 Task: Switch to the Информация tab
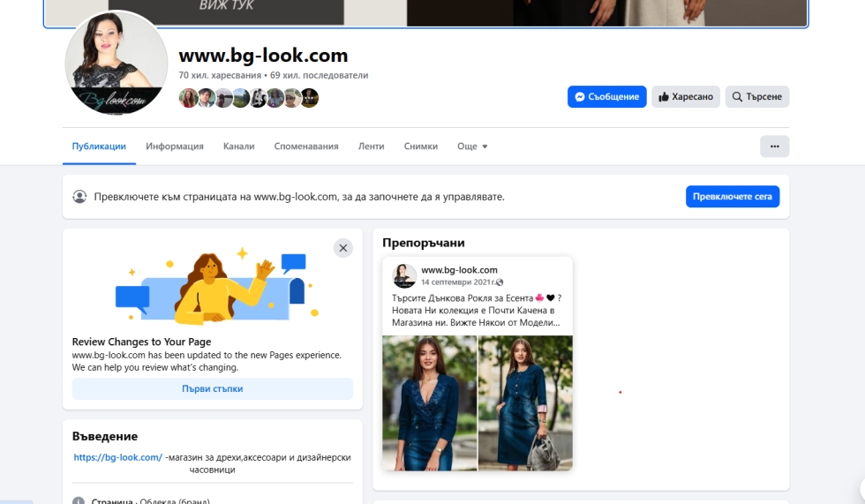tap(175, 147)
